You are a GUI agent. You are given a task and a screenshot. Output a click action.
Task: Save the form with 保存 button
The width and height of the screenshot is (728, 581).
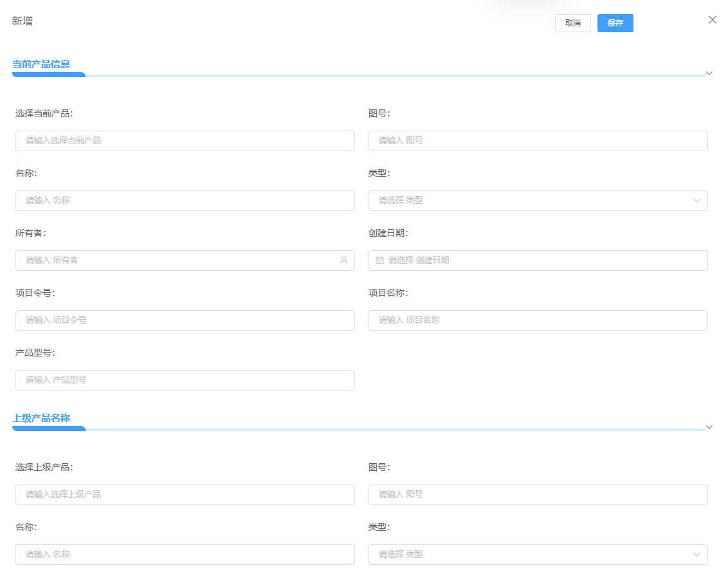(615, 23)
